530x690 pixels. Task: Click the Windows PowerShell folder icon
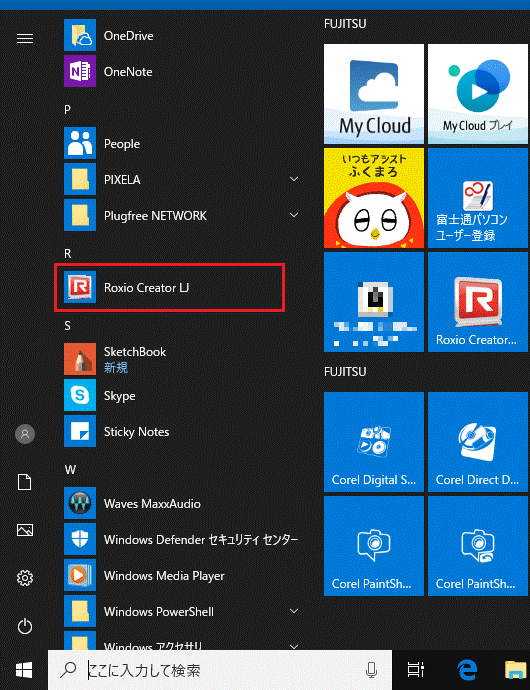click(x=80, y=611)
